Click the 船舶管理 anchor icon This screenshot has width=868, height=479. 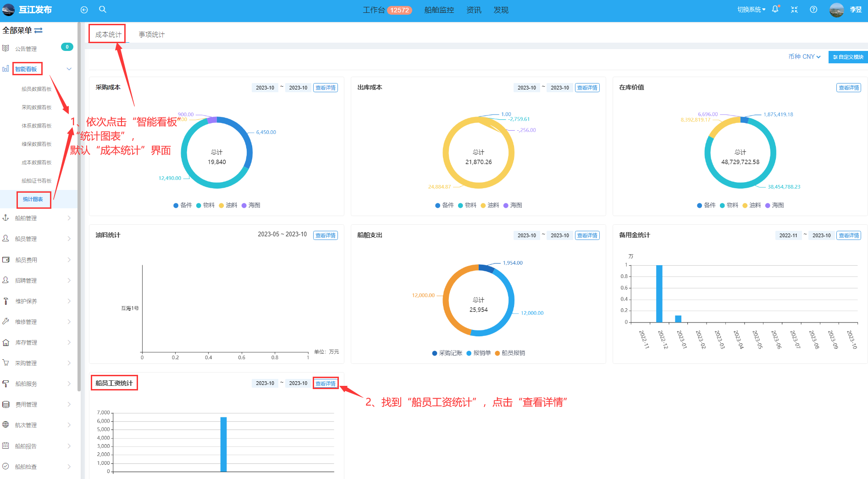coord(6,218)
